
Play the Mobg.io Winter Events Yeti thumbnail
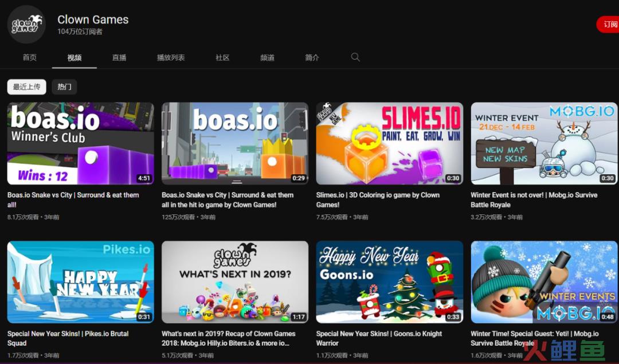[544, 282]
